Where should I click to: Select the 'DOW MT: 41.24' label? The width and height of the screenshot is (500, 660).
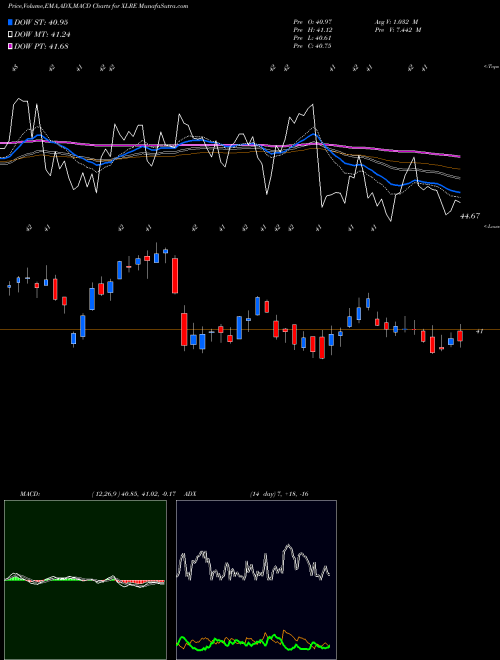(x=42, y=35)
